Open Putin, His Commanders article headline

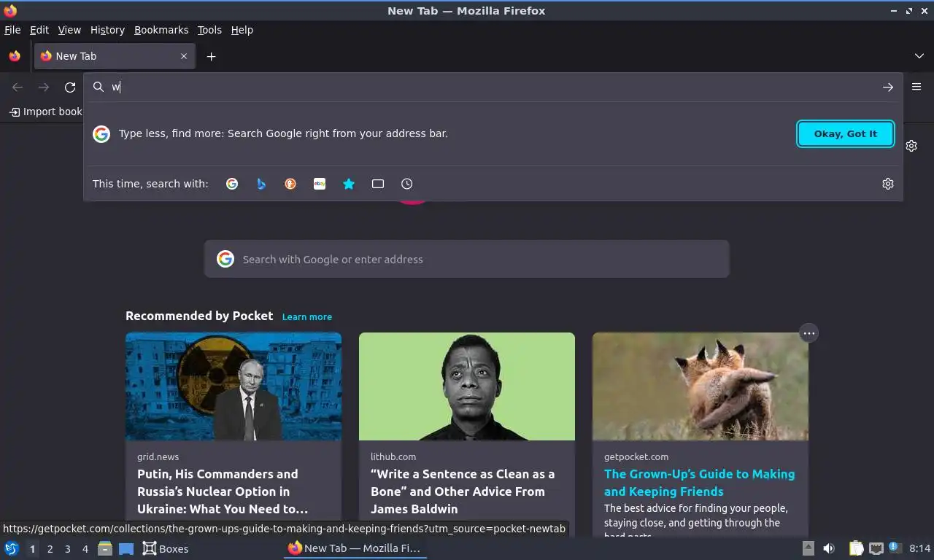pos(223,491)
